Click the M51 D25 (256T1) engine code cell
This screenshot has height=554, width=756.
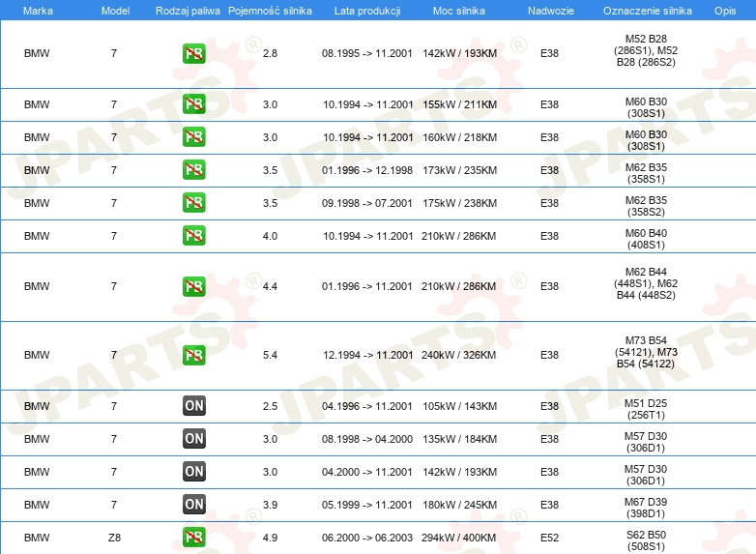(645, 406)
